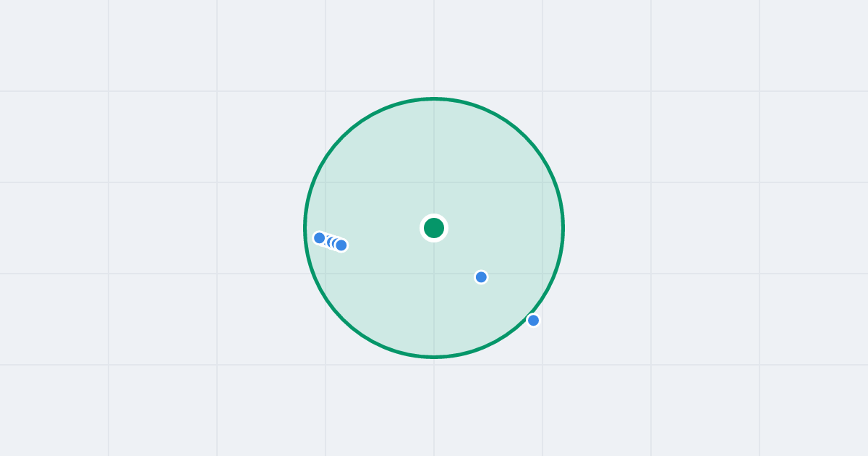868x456 pixels.
Task: Pick the rightmost blue dot of the cluster
Action: point(341,245)
